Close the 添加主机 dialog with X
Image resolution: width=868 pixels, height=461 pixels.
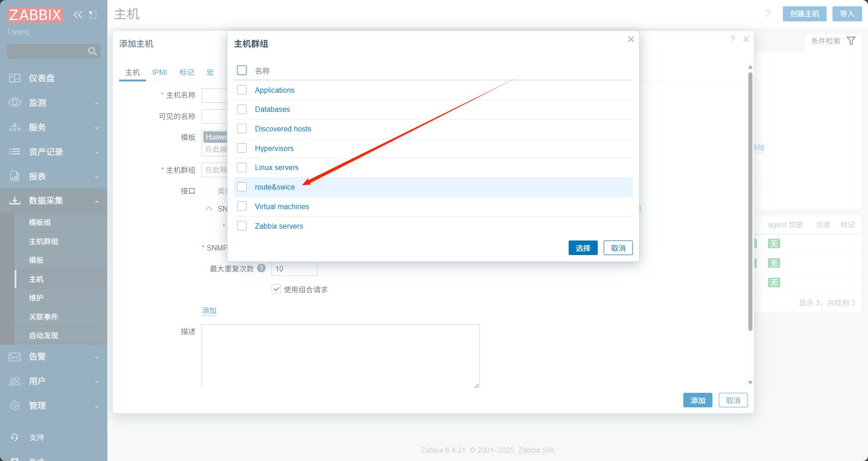[x=746, y=39]
